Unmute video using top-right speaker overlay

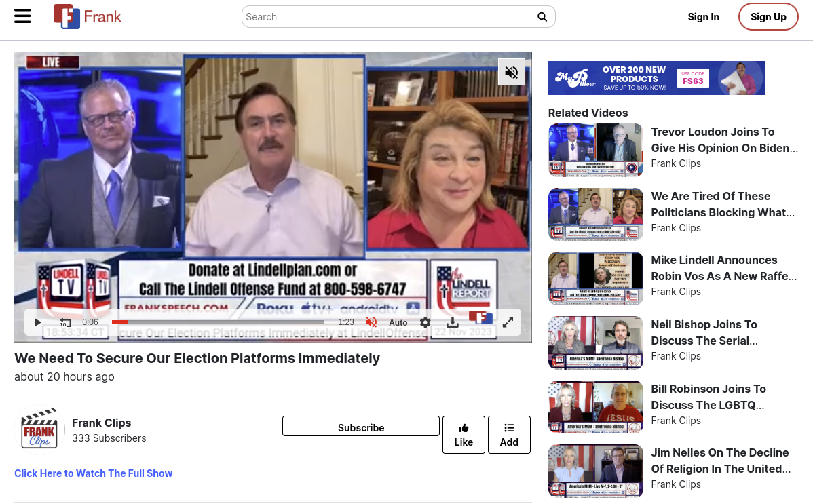[x=511, y=72]
